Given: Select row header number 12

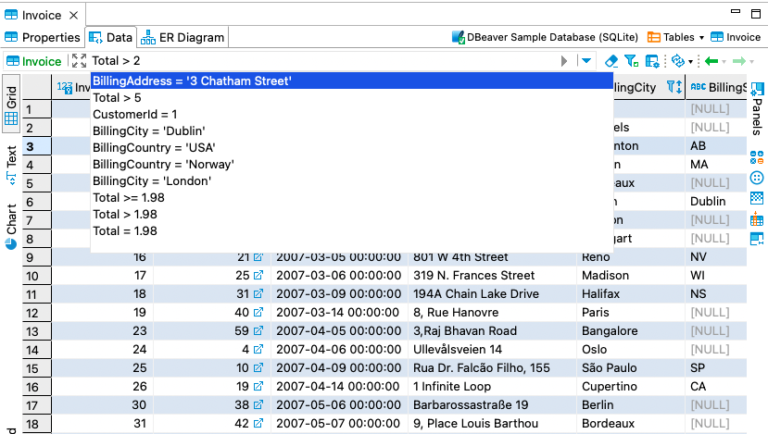Looking at the screenshot, I should [37, 313].
